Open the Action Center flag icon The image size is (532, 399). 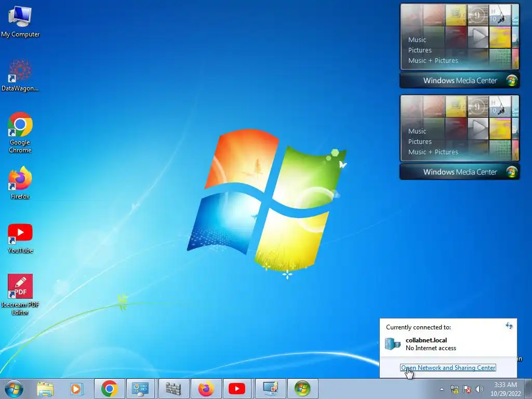click(x=467, y=389)
